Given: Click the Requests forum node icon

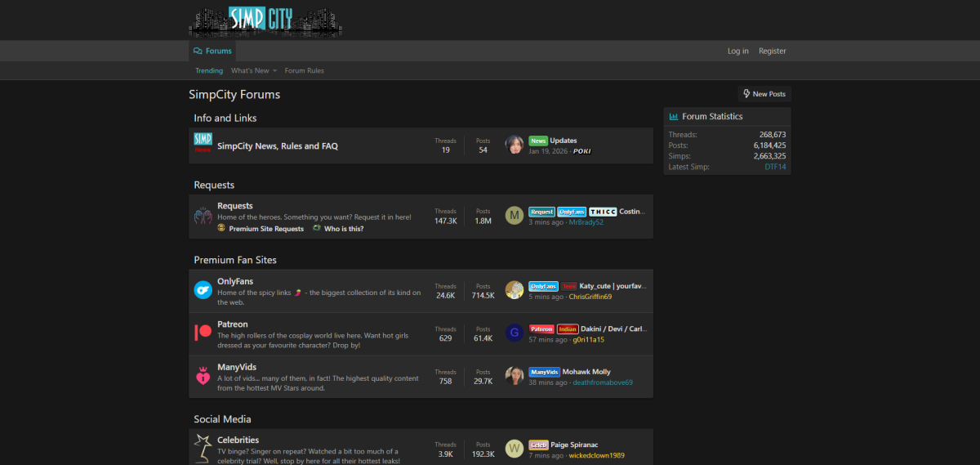Looking at the screenshot, I should click(203, 217).
